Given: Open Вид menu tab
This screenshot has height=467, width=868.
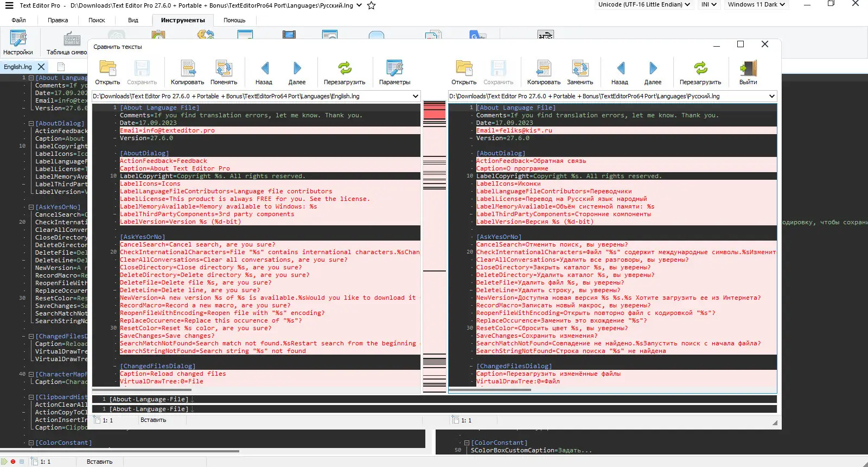Looking at the screenshot, I should (x=133, y=20).
